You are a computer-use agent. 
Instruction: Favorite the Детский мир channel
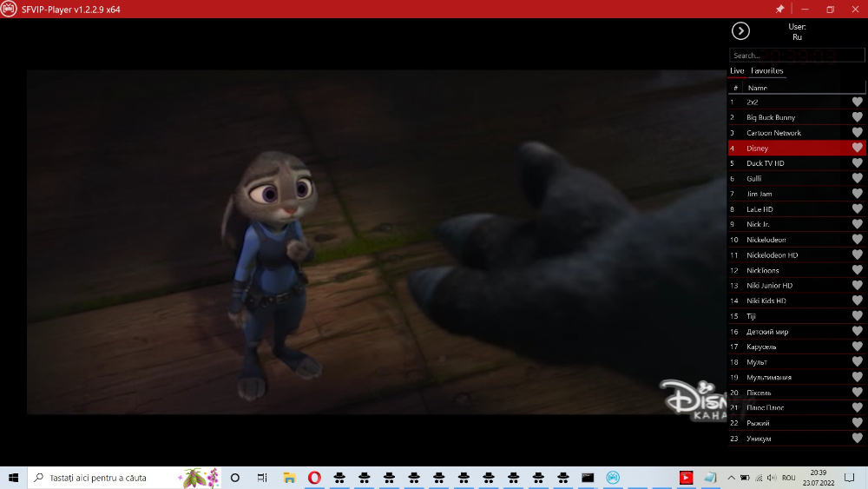coord(857,331)
